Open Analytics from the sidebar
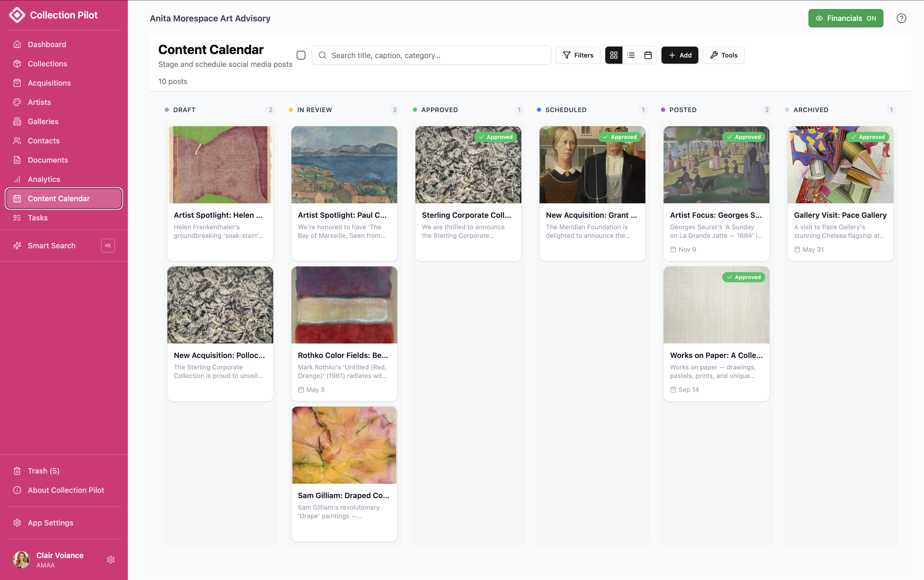This screenshot has width=924, height=580. pyautogui.click(x=64, y=179)
